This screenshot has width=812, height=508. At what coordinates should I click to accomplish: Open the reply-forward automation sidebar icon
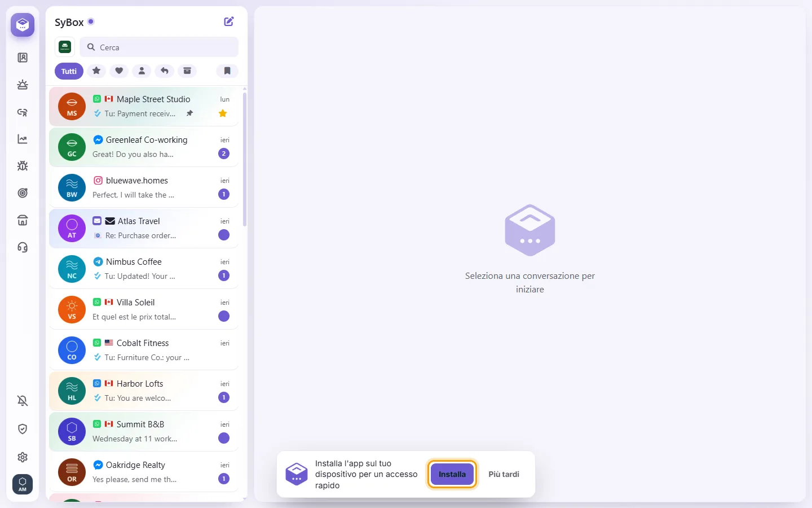coord(23,112)
